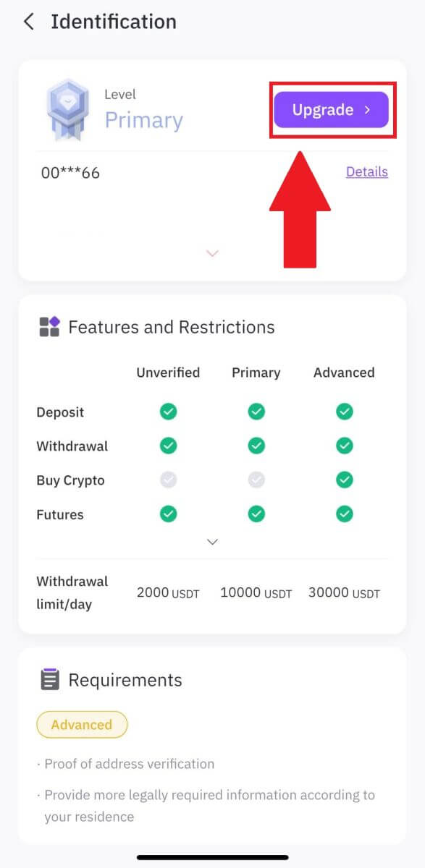Image resolution: width=425 pixels, height=868 pixels.
Task: Select the Futures checkmark under Unverified
Action: tap(168, 514)
